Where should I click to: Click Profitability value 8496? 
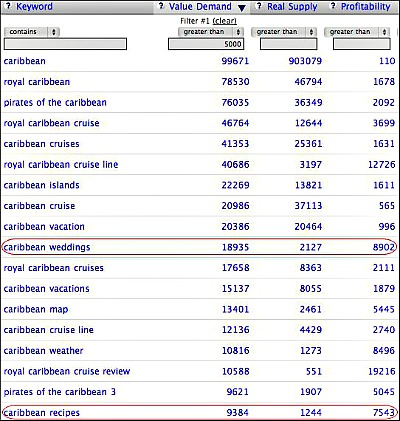tap(384, 350)
